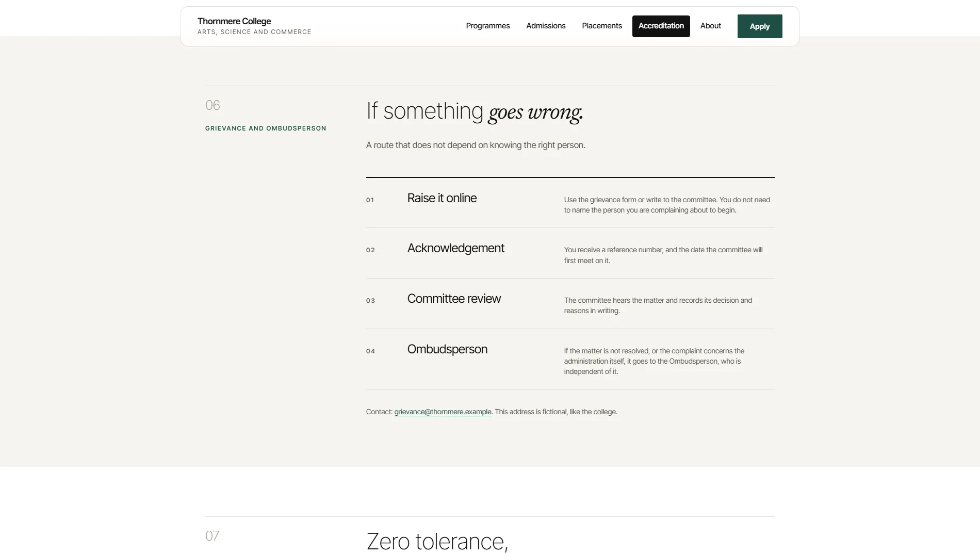
Task: Click the step number '04'
Action: pos(370,351)
